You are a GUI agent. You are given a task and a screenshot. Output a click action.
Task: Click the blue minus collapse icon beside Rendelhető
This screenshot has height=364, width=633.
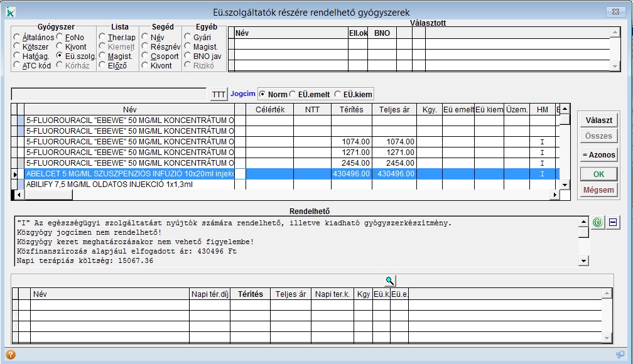click(x=613, y=222)
